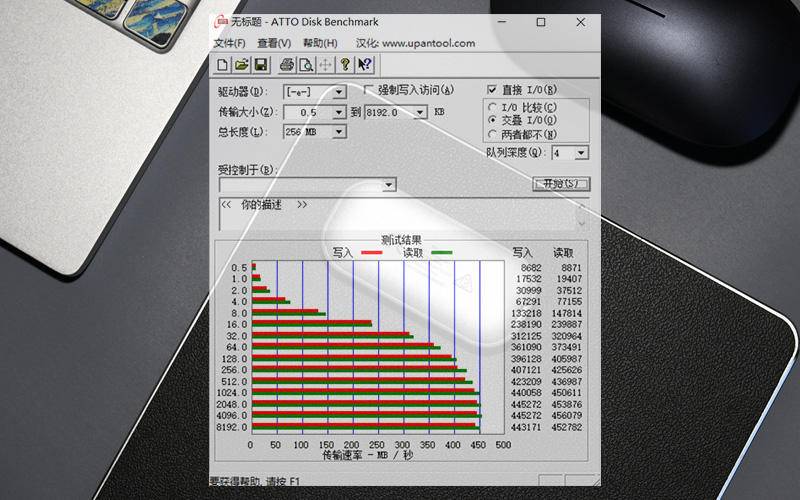Open the 帮助(H) menu

[x=320, y=43]
